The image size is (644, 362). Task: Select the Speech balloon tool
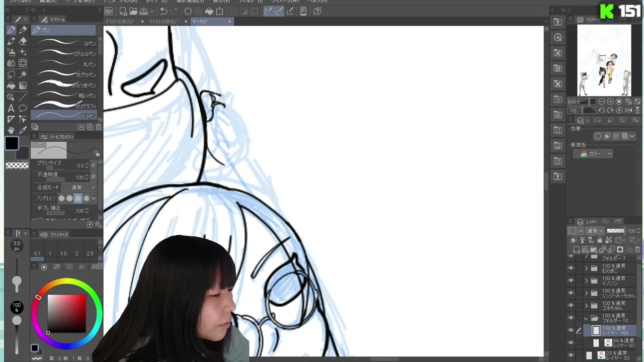[x=23, y=108]
